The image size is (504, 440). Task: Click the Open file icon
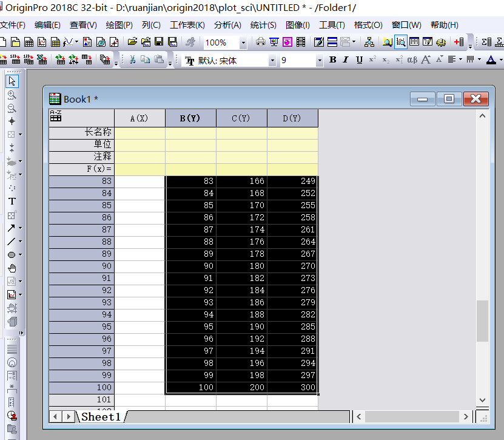[x=132, y=42]
